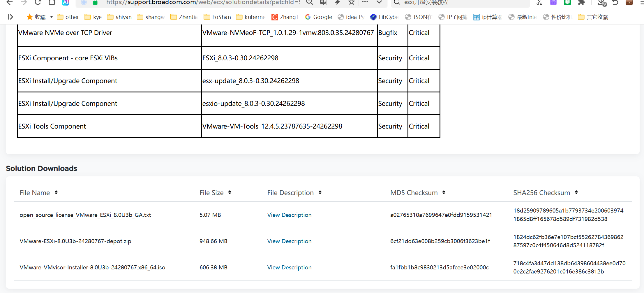Click the undo closed tab arrow
The image size is (644, 293).
pos(615,2)
